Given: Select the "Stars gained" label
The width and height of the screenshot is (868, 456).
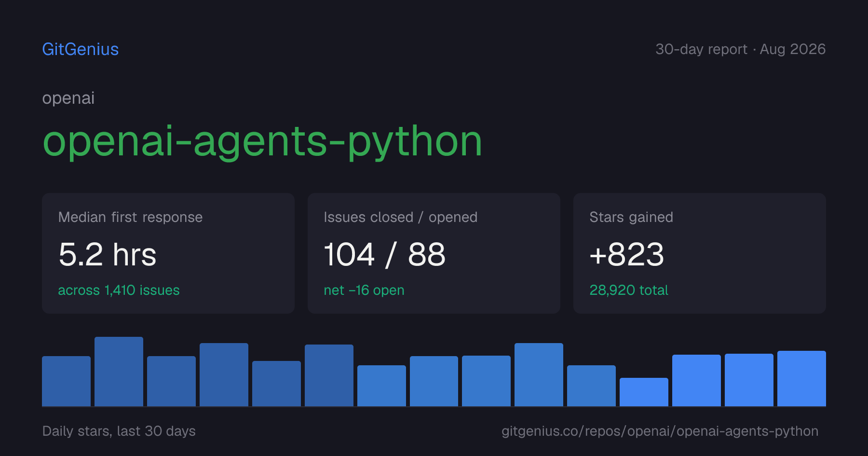Looking at the screenshot, I should coord(631,217).
